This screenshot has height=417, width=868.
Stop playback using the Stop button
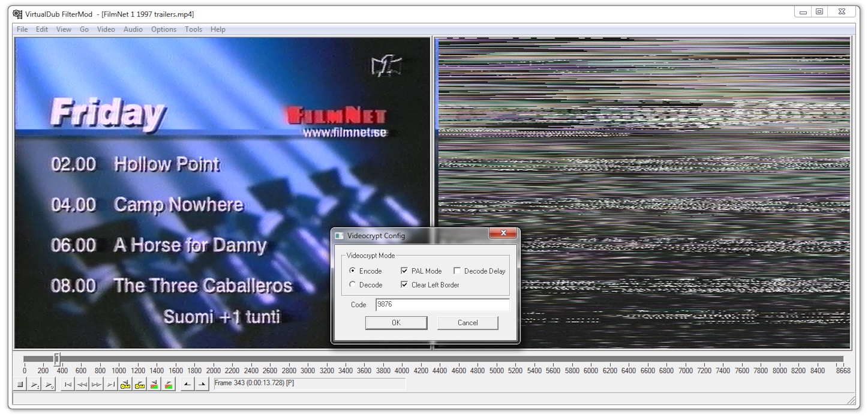(20, 384)
